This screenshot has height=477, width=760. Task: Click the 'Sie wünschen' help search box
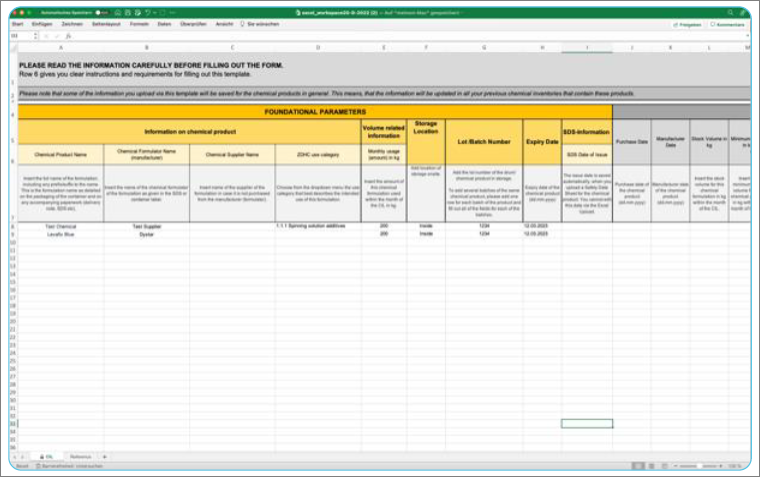pyautogui.click(x=260, y=24)
